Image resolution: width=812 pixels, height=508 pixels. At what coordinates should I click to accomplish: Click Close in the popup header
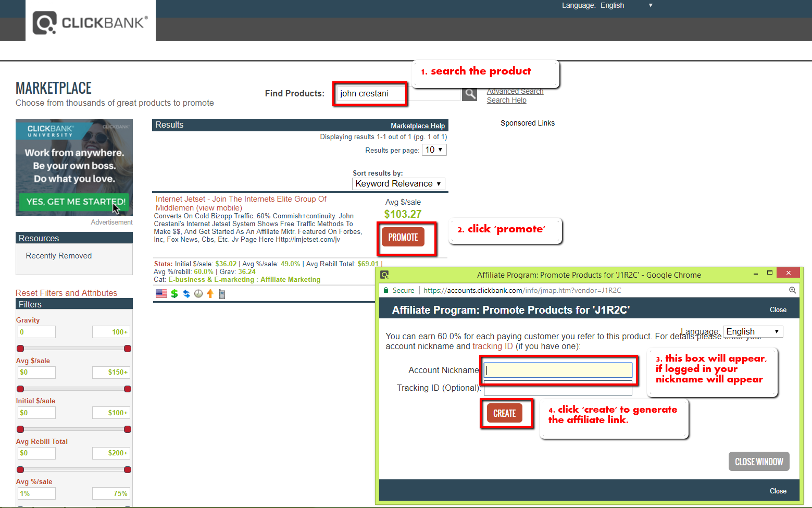tap(778, 310)
